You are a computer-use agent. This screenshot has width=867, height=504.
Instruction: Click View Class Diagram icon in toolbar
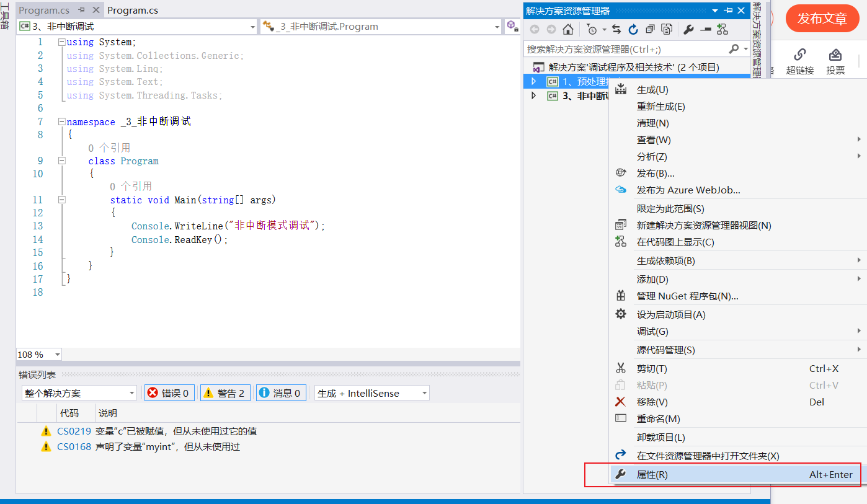(x=722, y=29)
